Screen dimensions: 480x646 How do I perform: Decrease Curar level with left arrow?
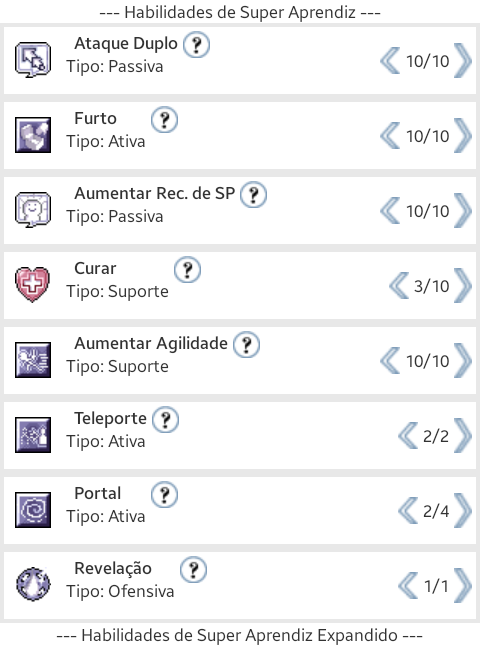[399, 285]
